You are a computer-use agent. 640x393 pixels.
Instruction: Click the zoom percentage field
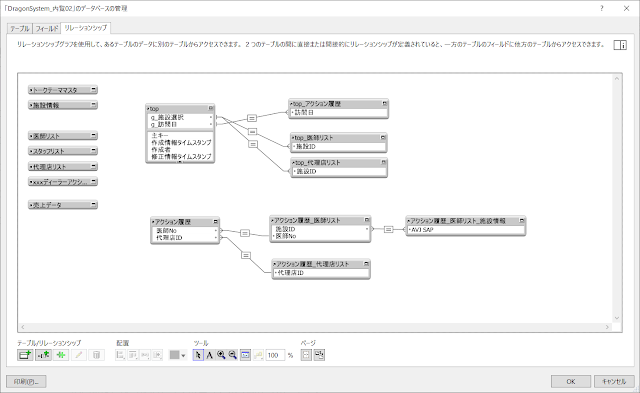coord(275,355)
